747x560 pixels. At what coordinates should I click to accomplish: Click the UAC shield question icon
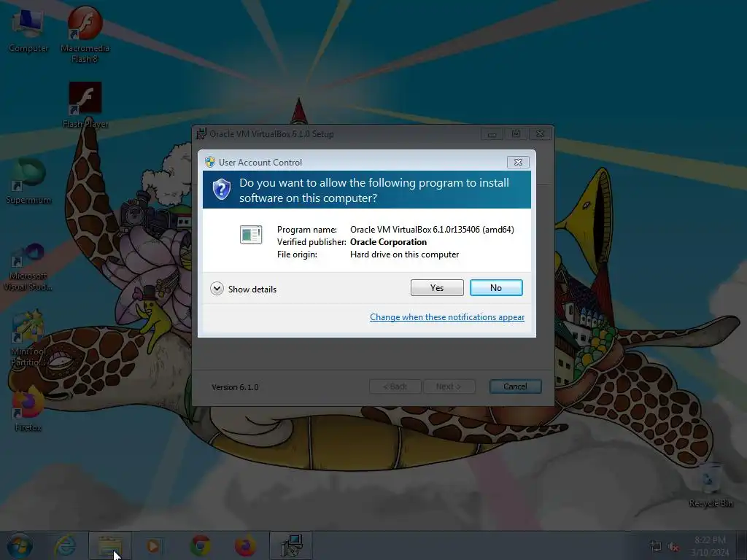[x=222, y=190]
